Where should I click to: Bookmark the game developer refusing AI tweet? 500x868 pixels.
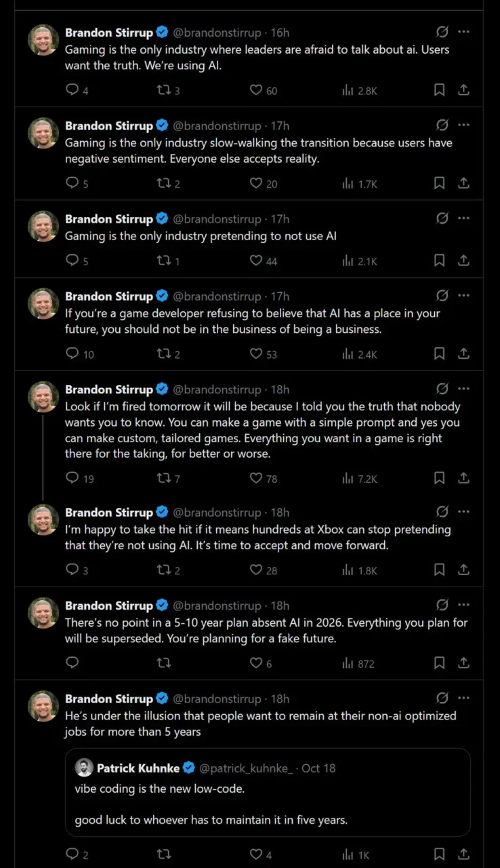[439, 353]
